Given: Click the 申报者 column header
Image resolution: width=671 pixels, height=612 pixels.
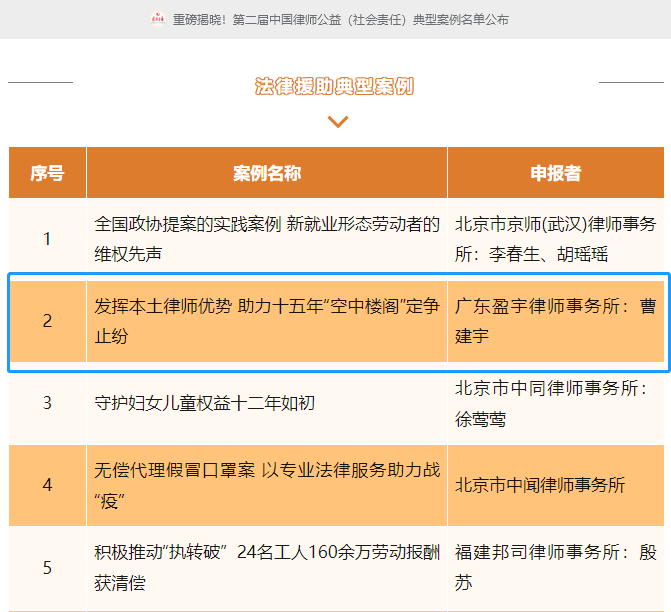Looking at the screenshot, I should [x=555, y=173].
